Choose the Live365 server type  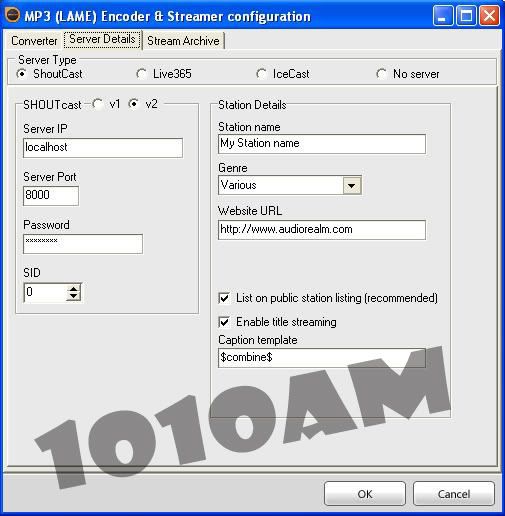tap(141, 74)
